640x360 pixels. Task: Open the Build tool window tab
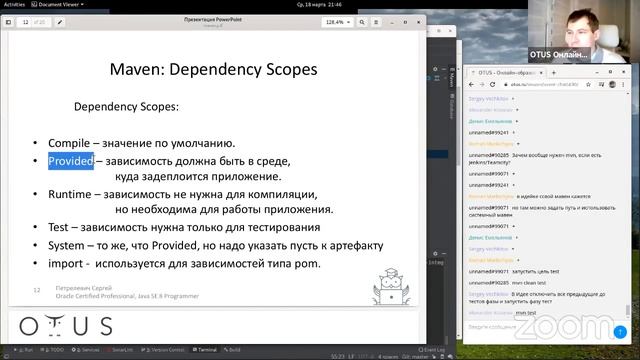coord(232,350)
